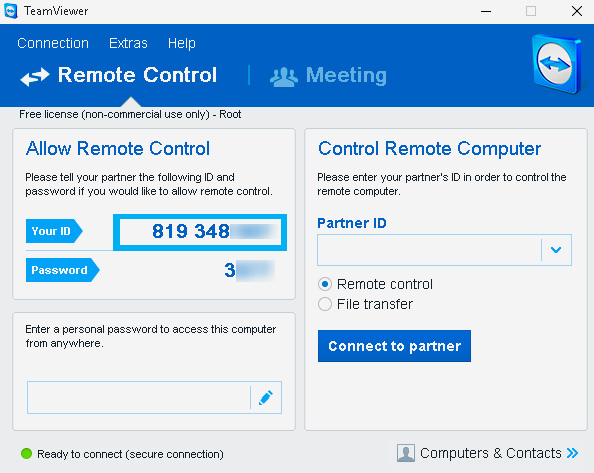Close the TeamViewer window
Viewport: 594px width, 473px height.
click(577, 11)
